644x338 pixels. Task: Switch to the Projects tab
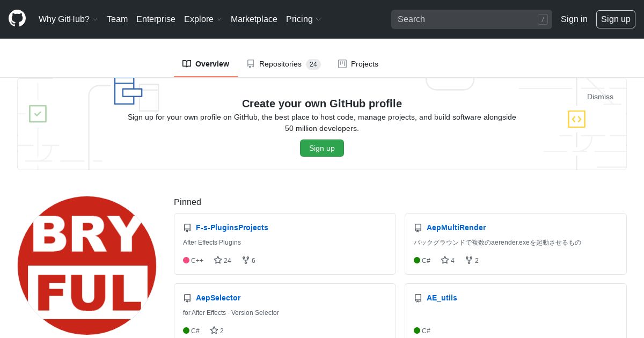pos(358,64)
